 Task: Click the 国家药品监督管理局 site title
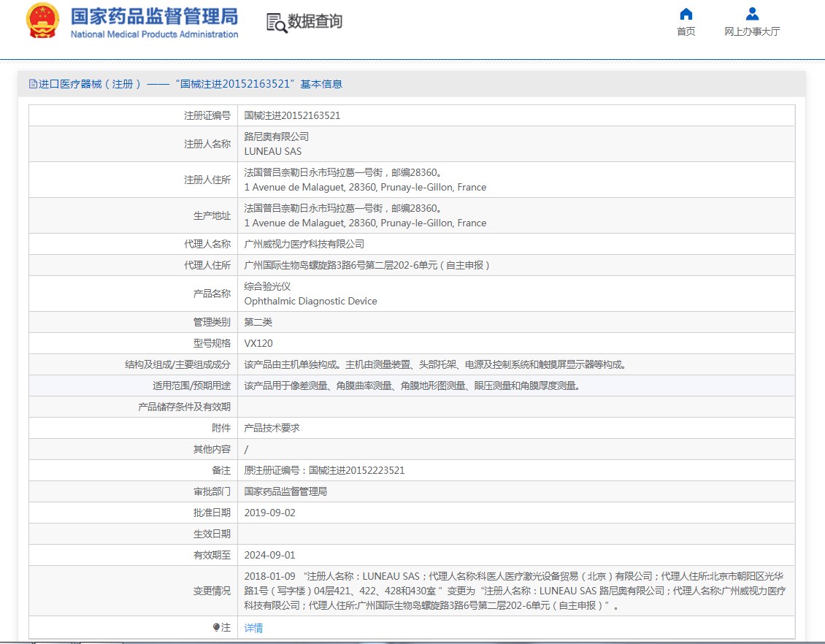point(154,16)
